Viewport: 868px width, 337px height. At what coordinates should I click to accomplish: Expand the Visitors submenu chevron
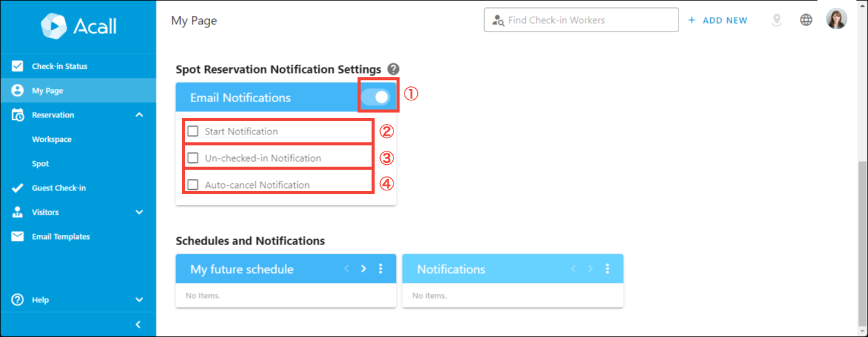pos(139,212)
